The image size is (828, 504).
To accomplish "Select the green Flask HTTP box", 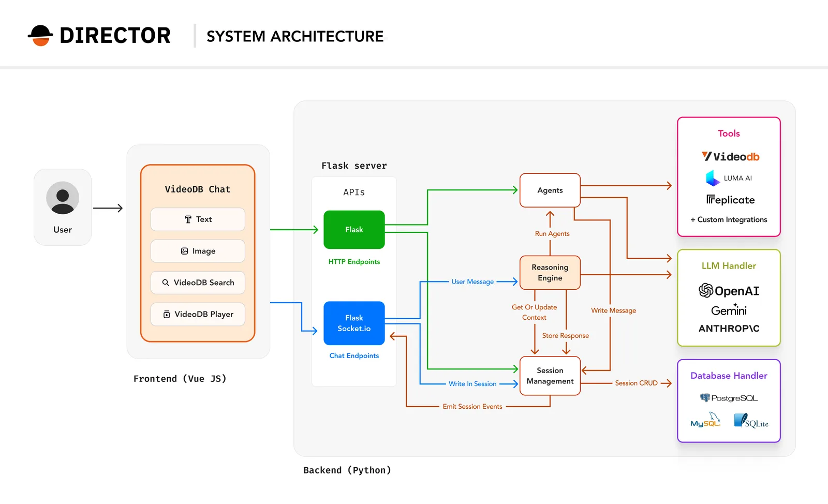I will (x=354, y=230).
